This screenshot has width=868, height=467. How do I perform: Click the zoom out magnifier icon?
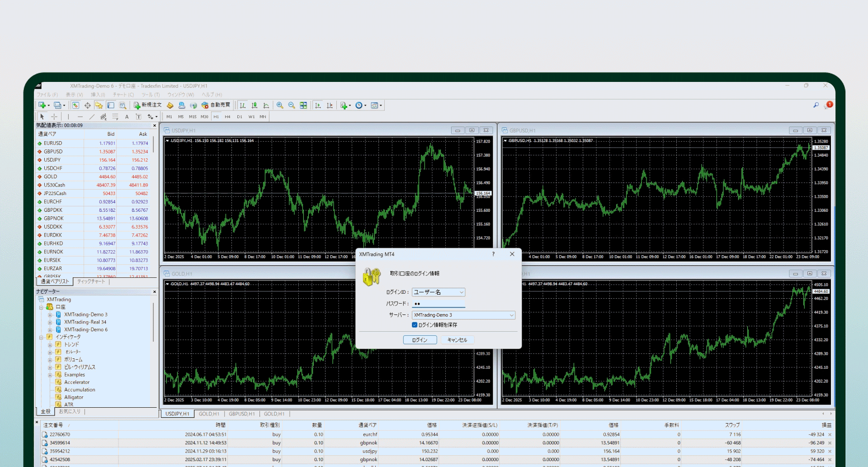pos(292,105)
